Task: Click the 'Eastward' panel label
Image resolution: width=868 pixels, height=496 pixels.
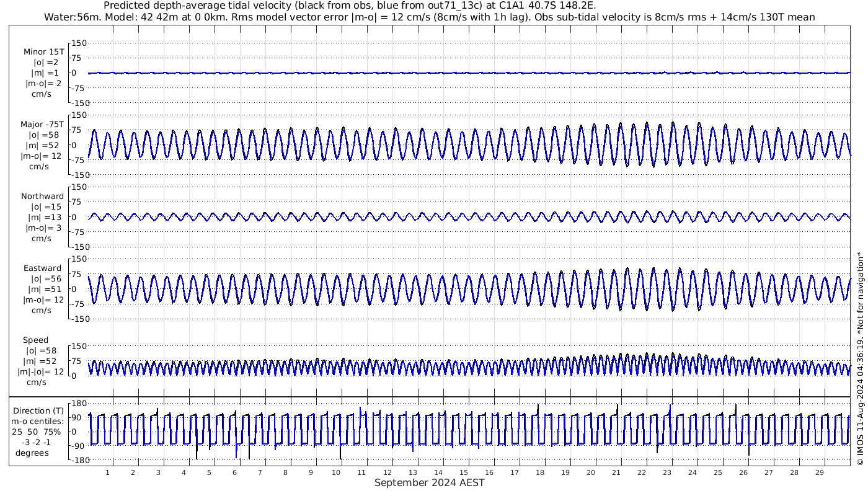Action: (42, 268)
